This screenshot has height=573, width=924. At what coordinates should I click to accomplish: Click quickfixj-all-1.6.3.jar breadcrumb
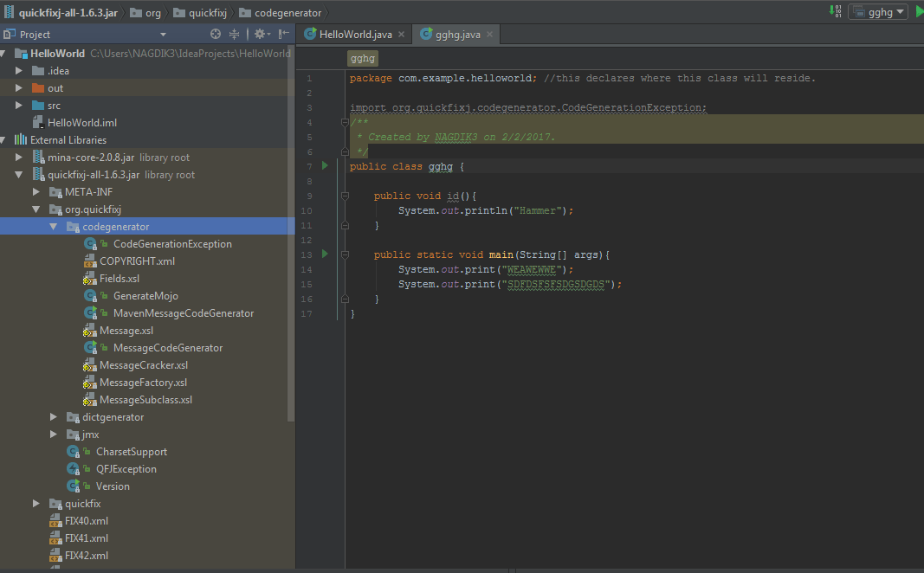point(61,12)
